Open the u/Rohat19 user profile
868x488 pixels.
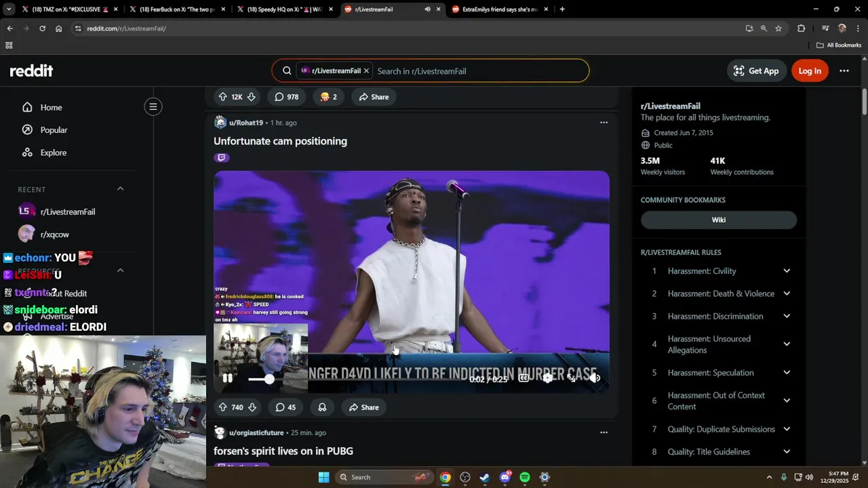click(245, 123)
